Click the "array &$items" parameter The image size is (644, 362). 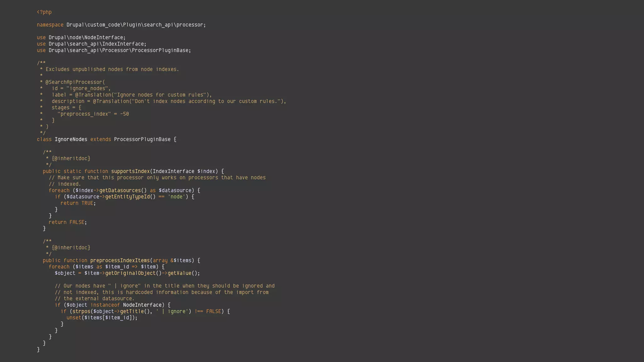click(172, 261)
